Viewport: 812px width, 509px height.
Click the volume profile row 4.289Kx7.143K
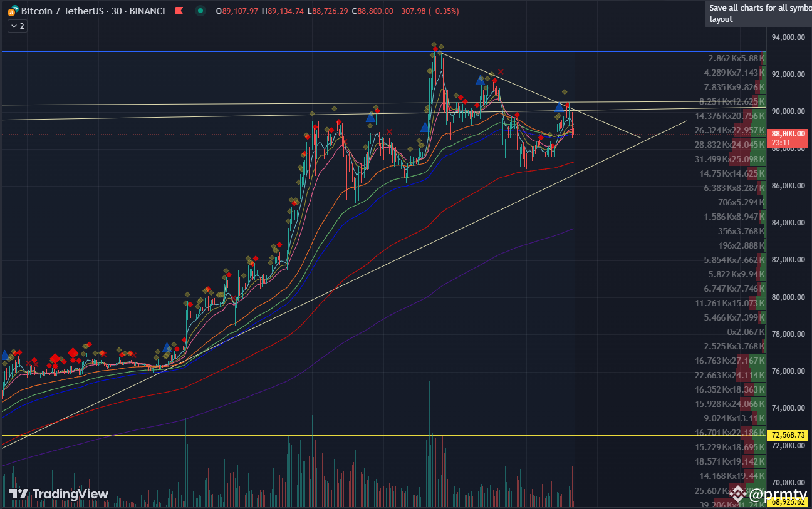[x=734, y=73]
